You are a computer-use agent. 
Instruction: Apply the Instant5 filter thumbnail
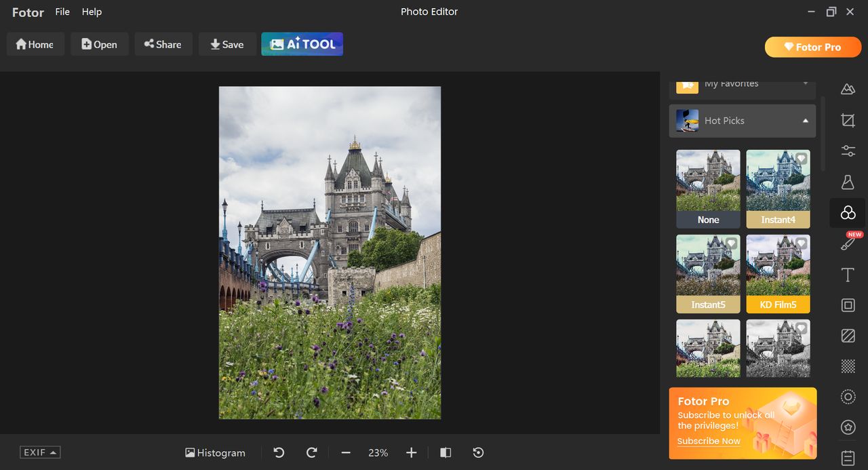[708, 267]
